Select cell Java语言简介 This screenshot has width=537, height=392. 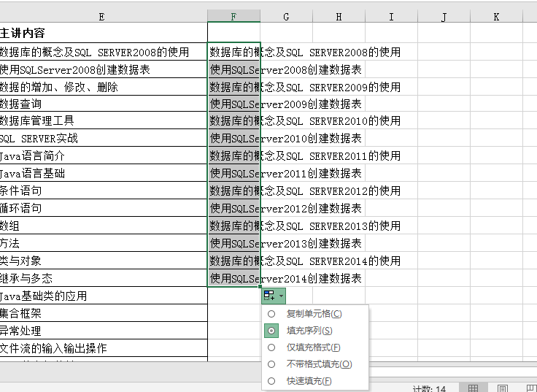coord(104,155)
